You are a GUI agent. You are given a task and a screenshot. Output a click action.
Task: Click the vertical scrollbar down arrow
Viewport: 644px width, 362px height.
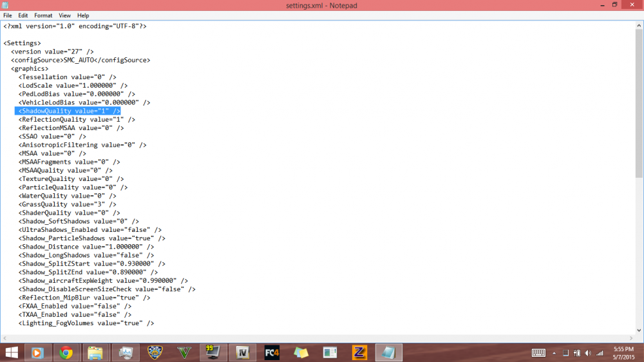pyautogui.click(x=639, y=330)
